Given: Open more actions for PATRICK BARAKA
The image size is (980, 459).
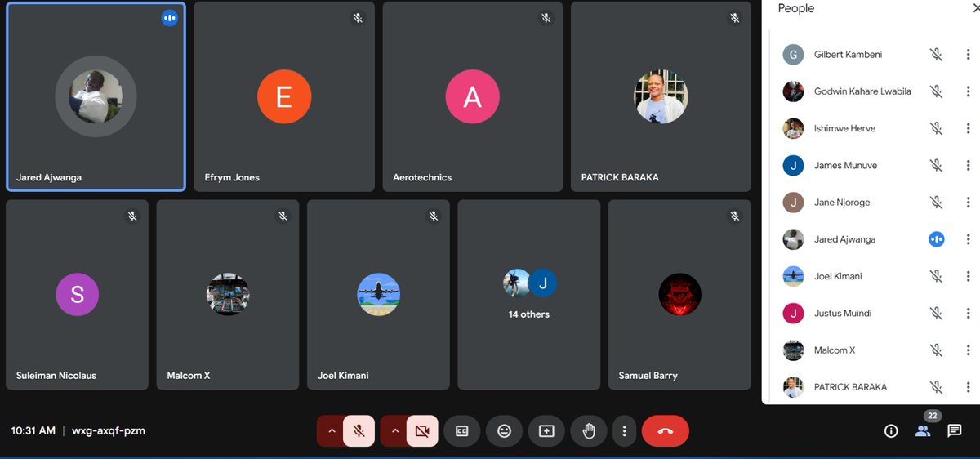Looking at the screenshot, I should click(x=968, y=387).
